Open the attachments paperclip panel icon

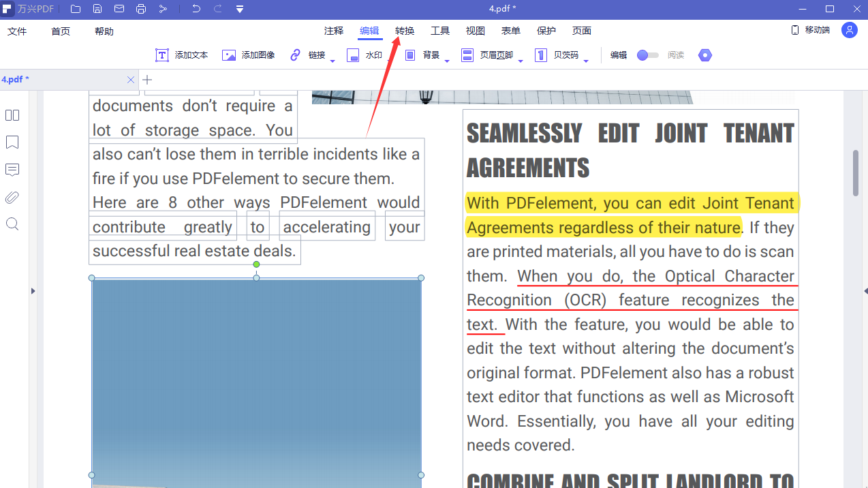pyautogui.click(x=12, y=198)
